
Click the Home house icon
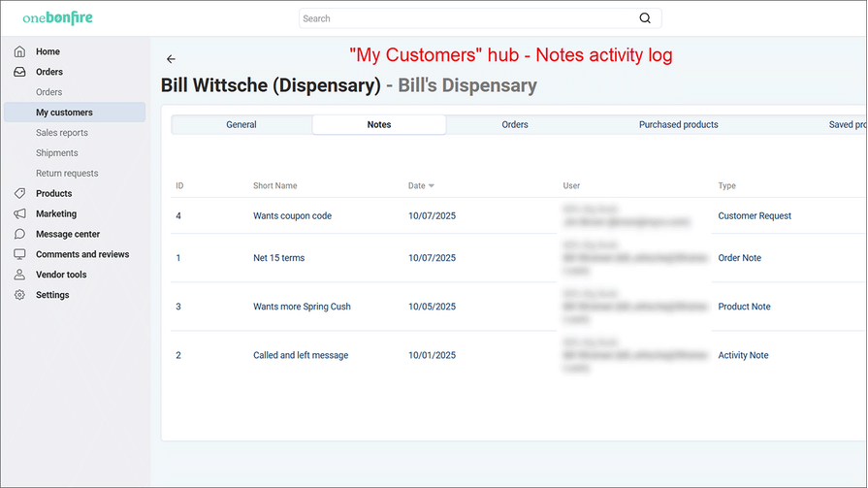(x=19, y=51)
